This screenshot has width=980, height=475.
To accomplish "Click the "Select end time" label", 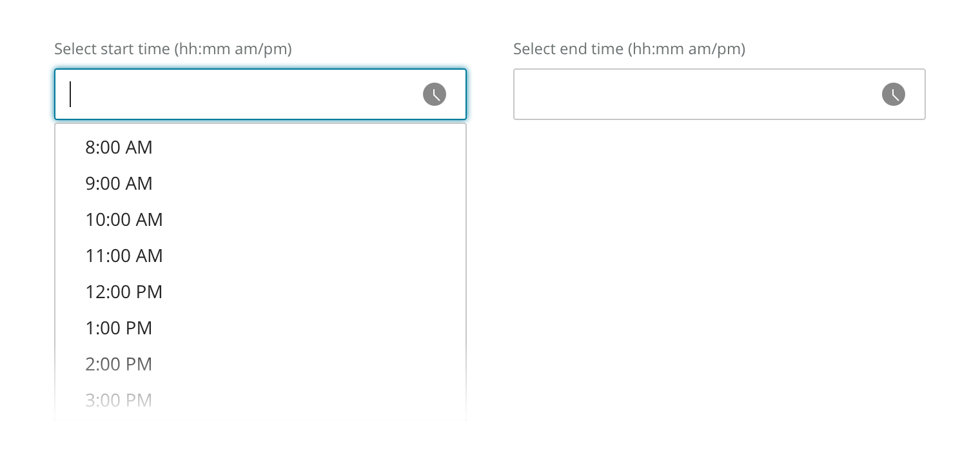I will (x=629, y=49).
